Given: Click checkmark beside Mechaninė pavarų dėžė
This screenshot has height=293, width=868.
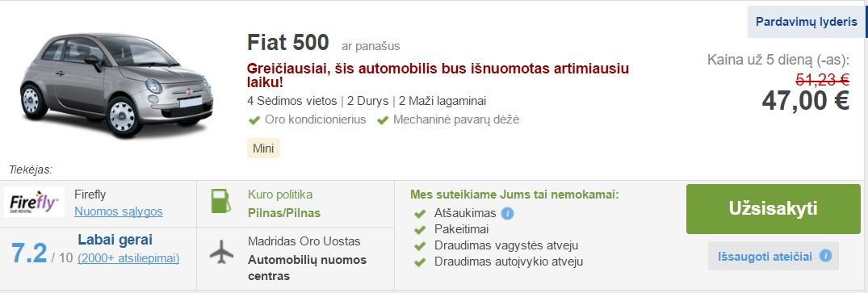Looking at the screenshot, I should [383, 119].
